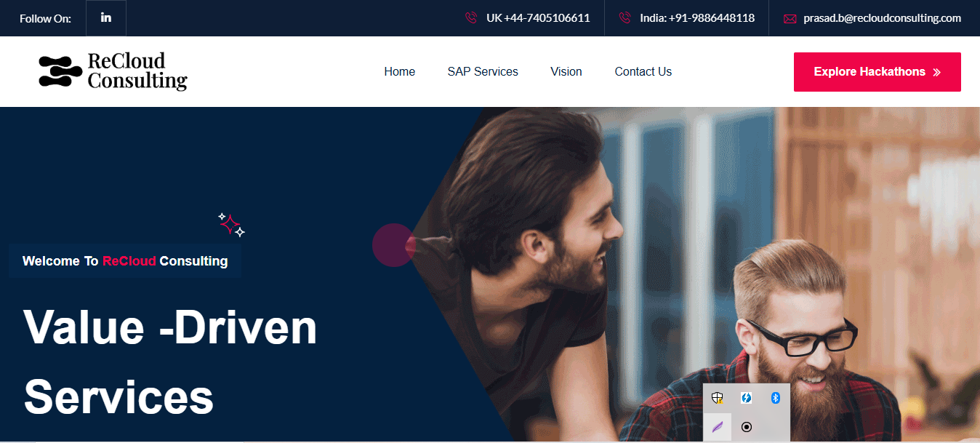Viewport: 980px width, 443px height.
Task: Email prasad.b@recloudconsulting.com
Action: (x=883, y=18)
